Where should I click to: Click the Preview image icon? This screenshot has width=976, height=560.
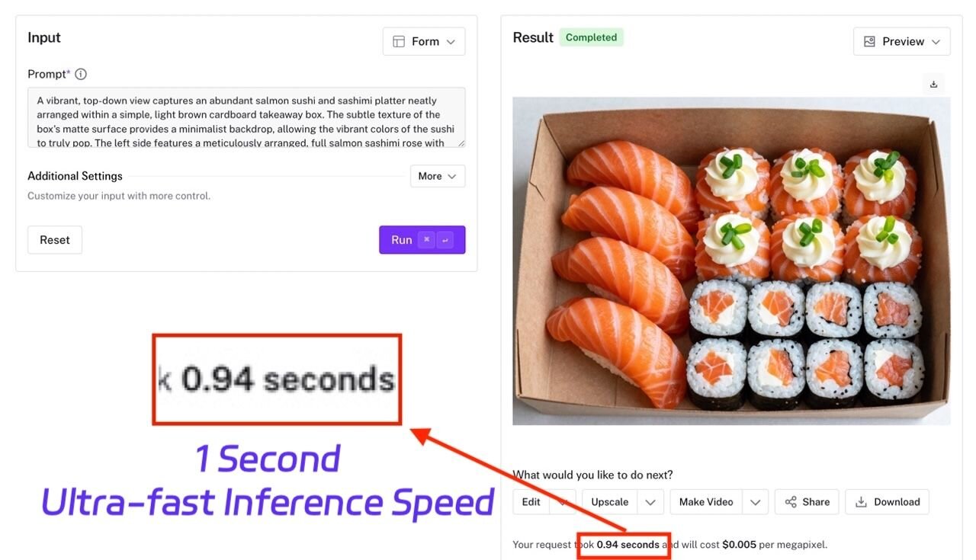tap(869, 41)
